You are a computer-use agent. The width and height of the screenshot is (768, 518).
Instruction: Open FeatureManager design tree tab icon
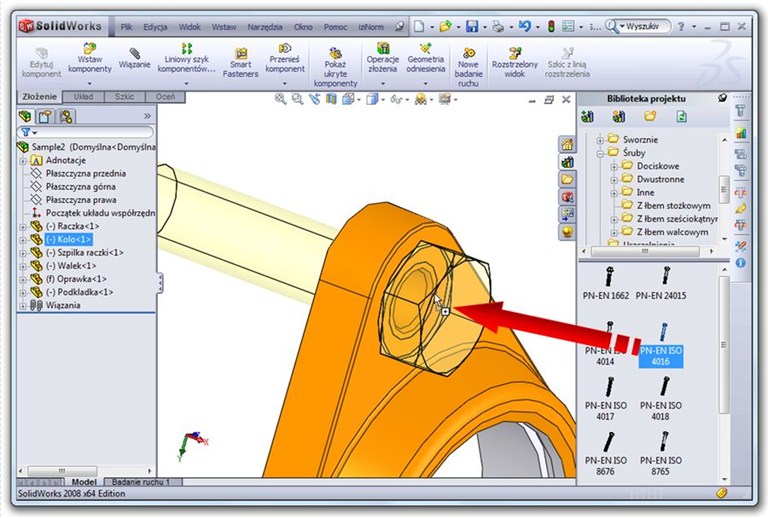pos(25,116)
